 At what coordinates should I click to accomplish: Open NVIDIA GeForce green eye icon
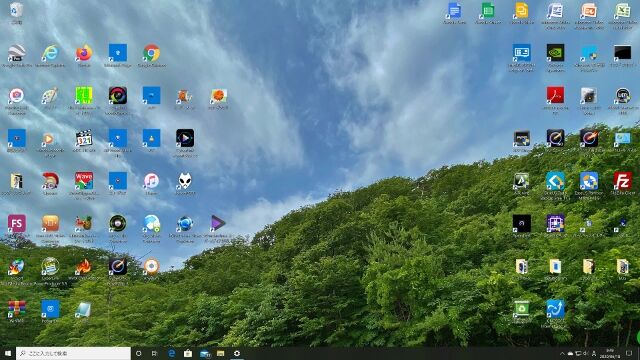click(555, 53)
